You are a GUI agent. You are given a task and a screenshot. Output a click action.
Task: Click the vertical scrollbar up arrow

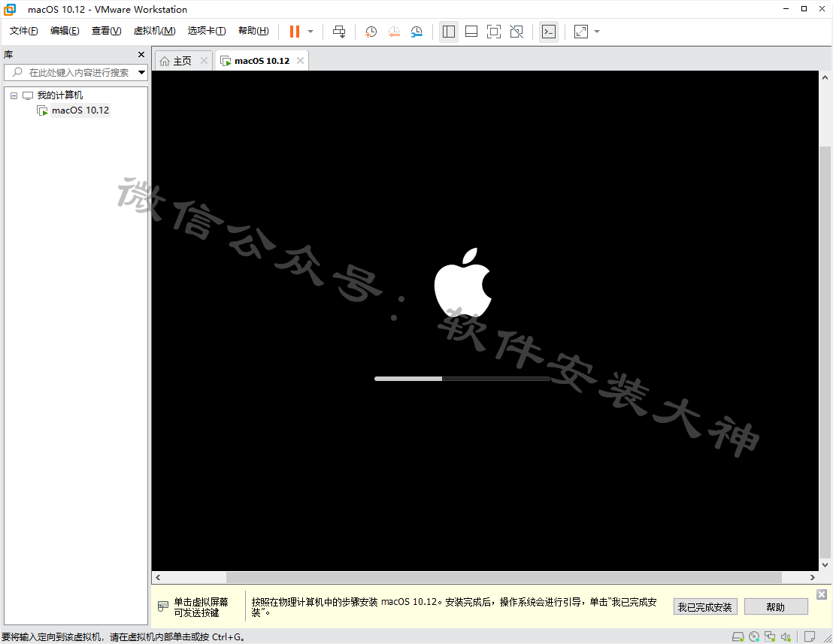coord(825,77)
